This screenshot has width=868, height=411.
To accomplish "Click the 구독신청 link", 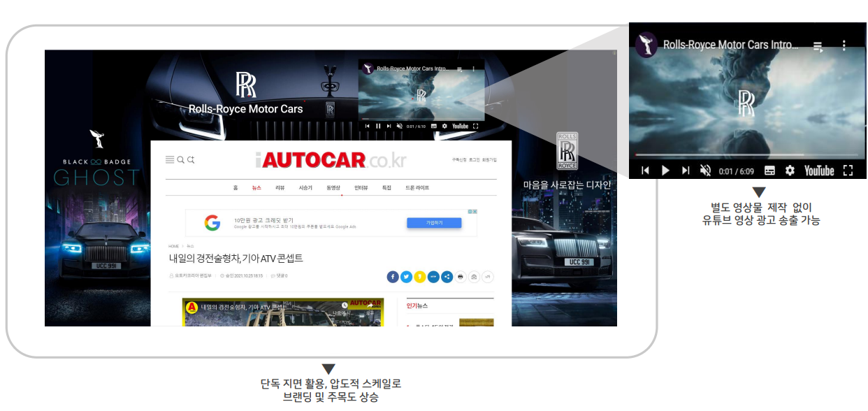I will 458,160.
